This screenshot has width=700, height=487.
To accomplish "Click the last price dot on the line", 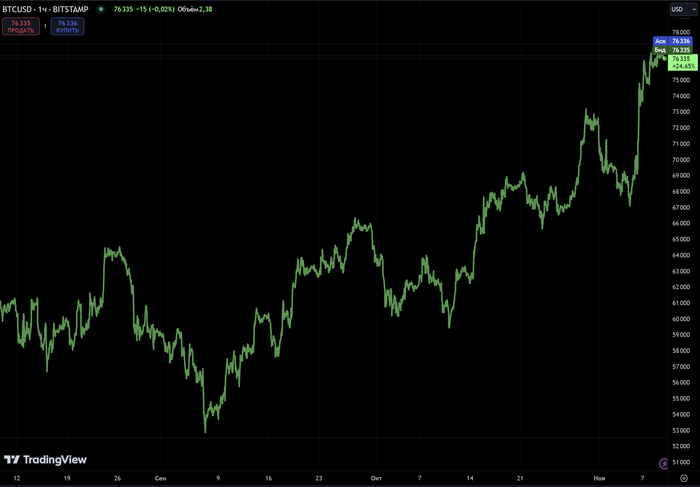I will point(664,58).
